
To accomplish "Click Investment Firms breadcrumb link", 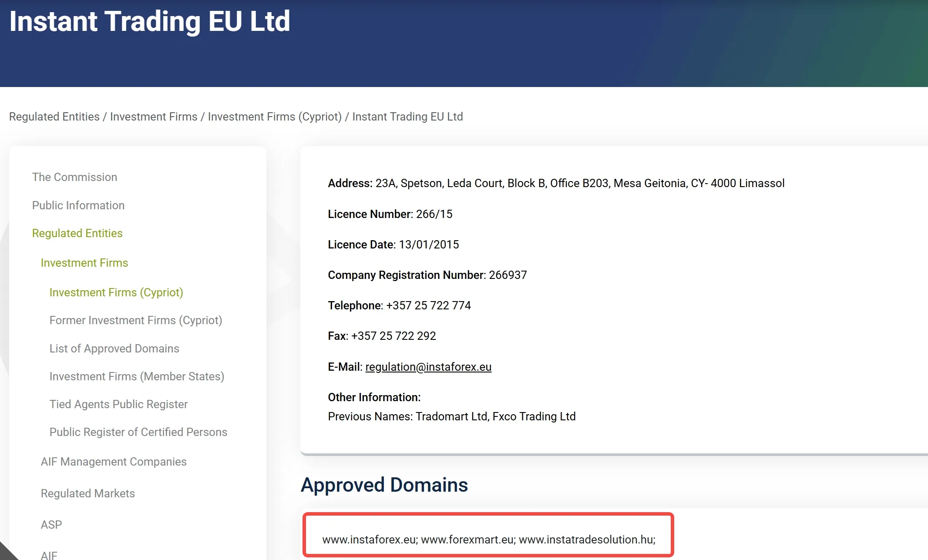I will [154, 117].
